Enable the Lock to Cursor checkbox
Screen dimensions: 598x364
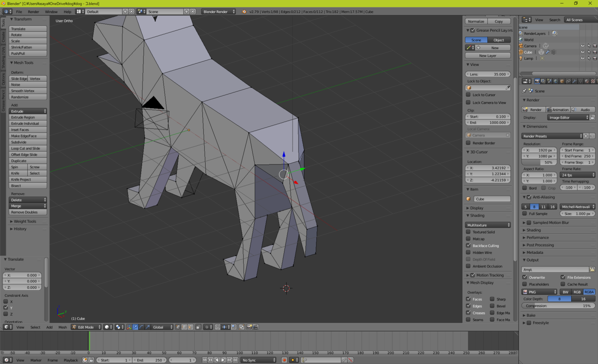pyautogui.click(x=468, y=95)
